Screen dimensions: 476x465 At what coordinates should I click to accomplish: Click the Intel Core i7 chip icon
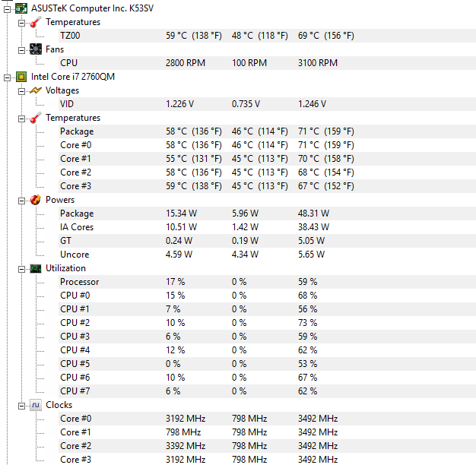[x=21, y=77]
